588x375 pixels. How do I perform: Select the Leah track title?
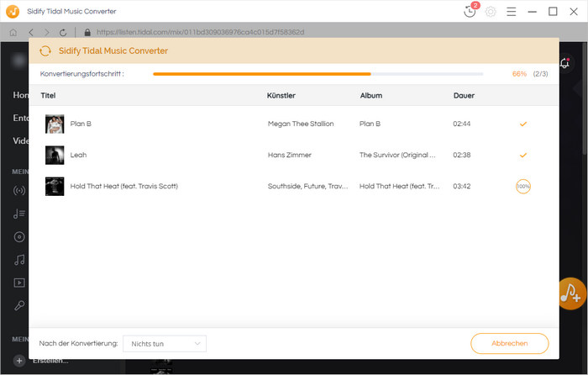coord(78,155)
